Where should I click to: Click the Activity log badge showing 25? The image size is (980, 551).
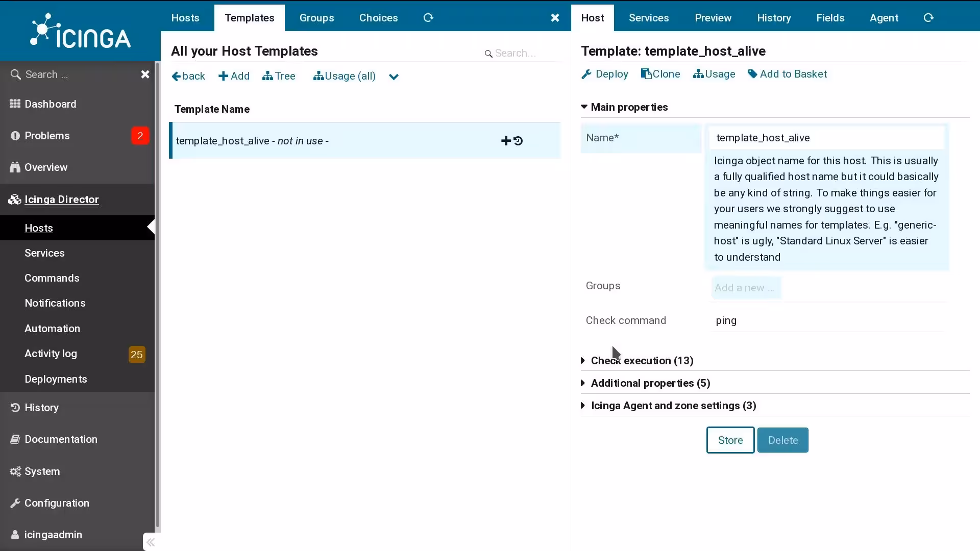click(137, 355)
